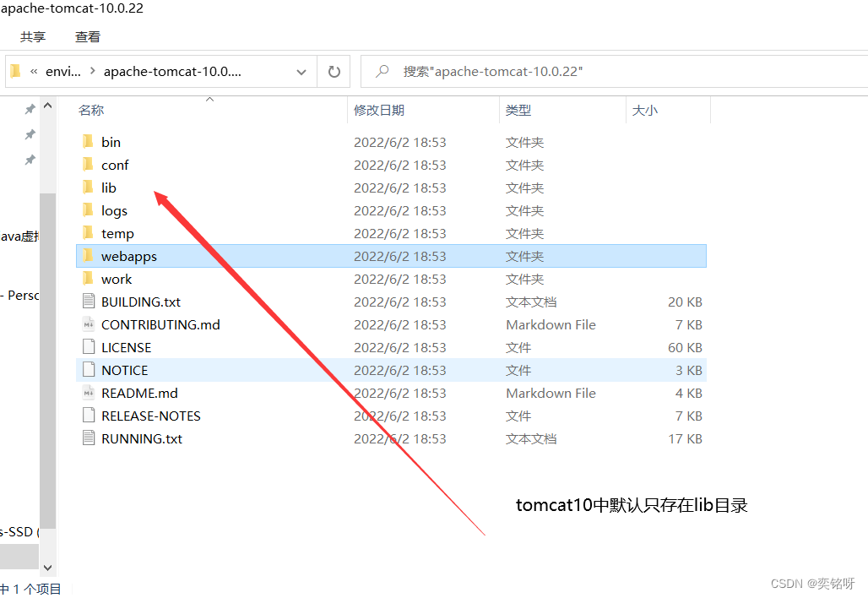
Task: Open the 共享 ribbon tab
Action: coord(33,37)
